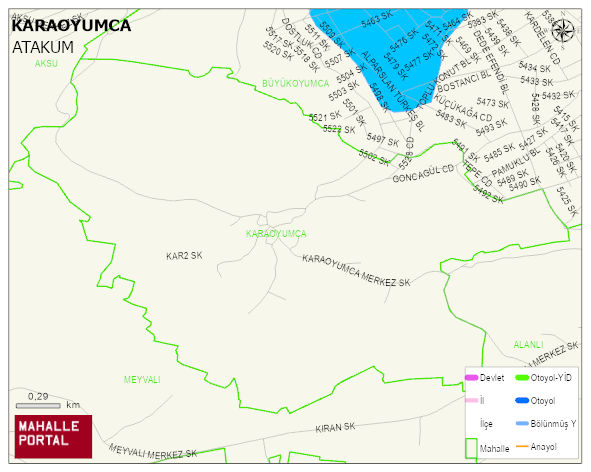Click the 5503 SK street label
Image resolution: width=591 pixels, height=472 pixels.
(344, 91)
